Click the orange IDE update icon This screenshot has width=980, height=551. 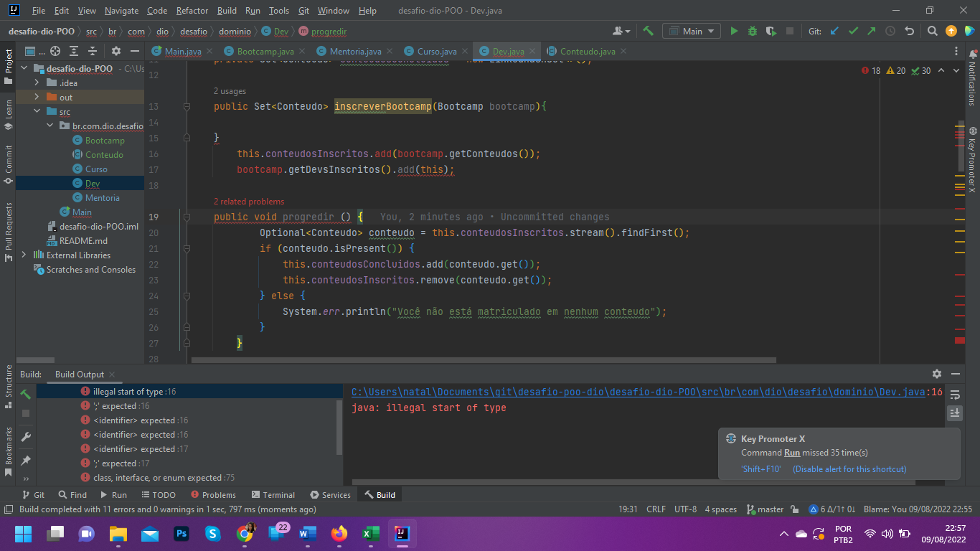951,31
